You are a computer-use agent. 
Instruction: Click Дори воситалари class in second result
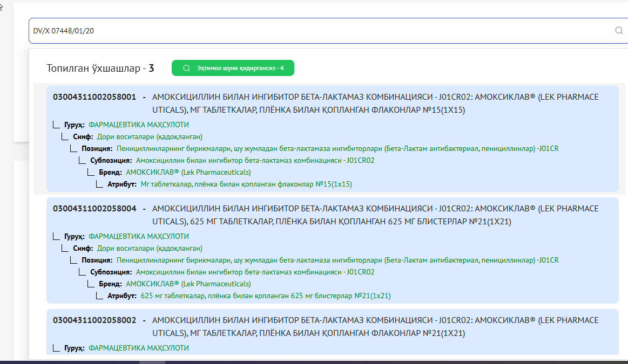(150, 249)
